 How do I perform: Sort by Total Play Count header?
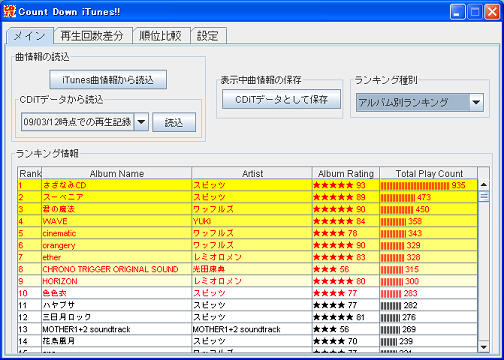point(429,173)
